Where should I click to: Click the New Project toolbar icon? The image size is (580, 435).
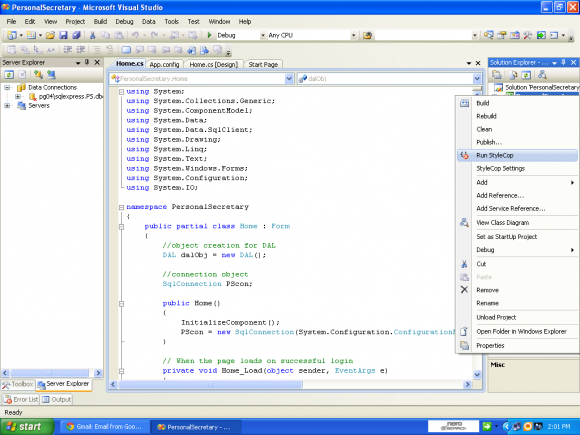[12, 35]
